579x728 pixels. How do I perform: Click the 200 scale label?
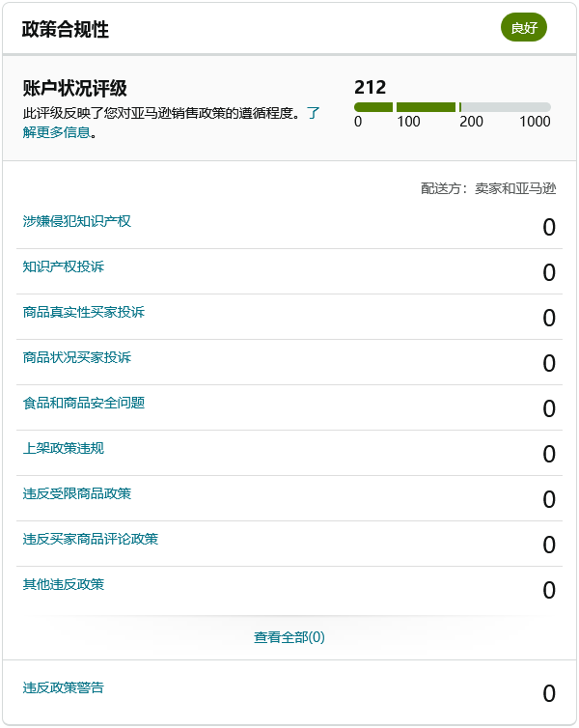[x=471, y=122]
